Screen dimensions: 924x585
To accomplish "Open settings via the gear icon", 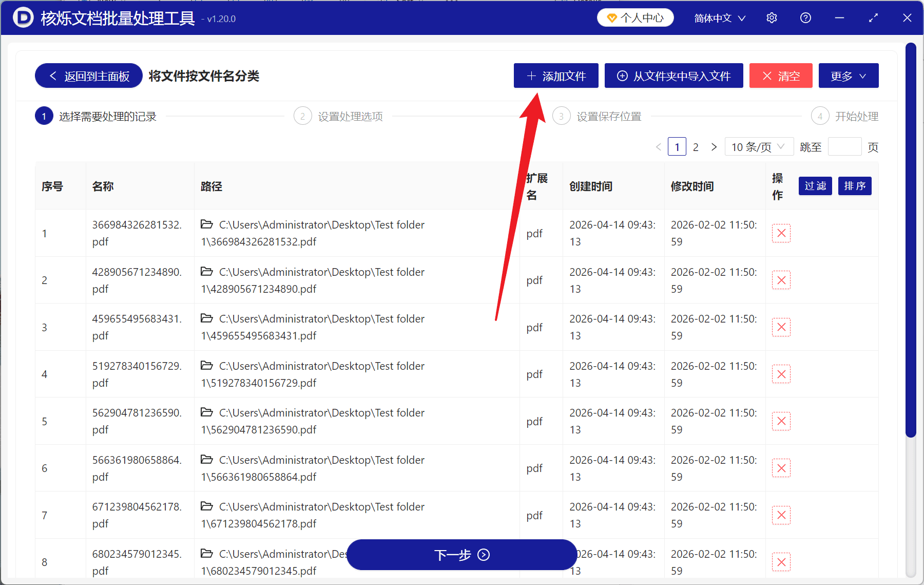I will pyautogui.click(x=772, y=17).
